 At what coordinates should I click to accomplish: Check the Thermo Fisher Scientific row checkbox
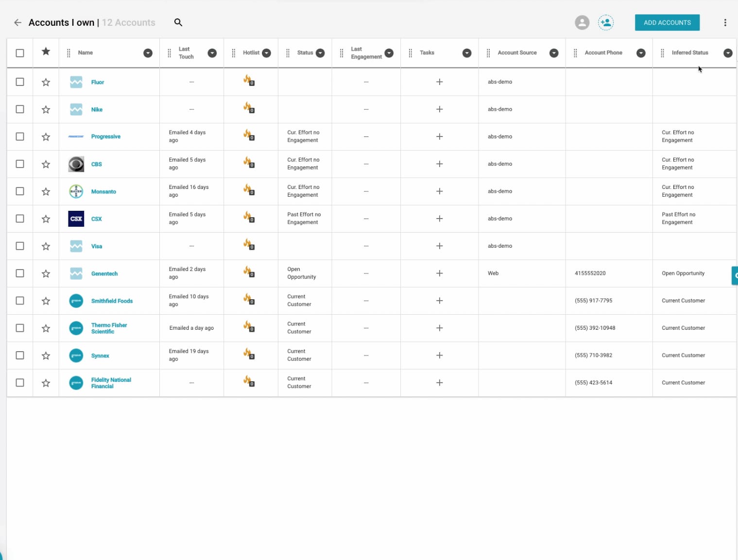pyautogui.click(x=20, y=328)
